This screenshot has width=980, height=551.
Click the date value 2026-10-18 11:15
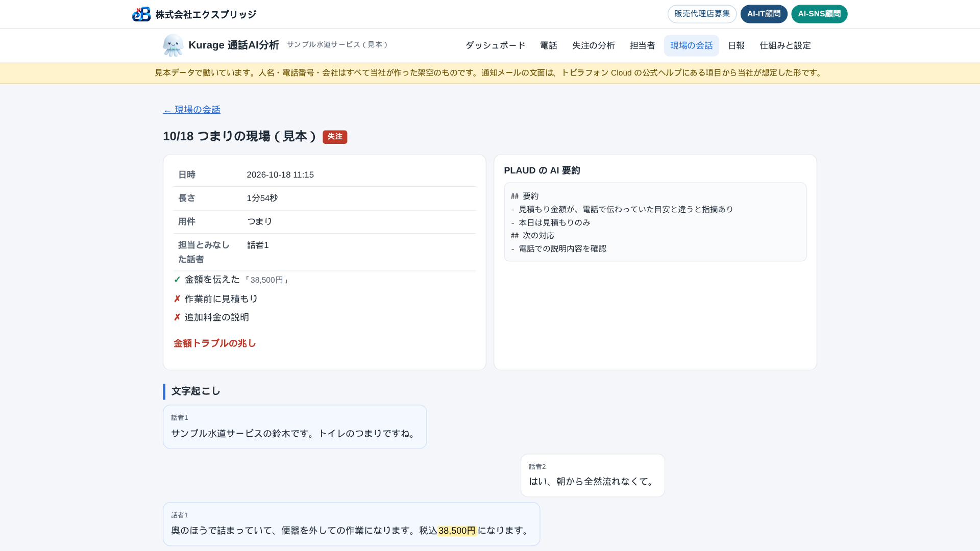[280, 174]
